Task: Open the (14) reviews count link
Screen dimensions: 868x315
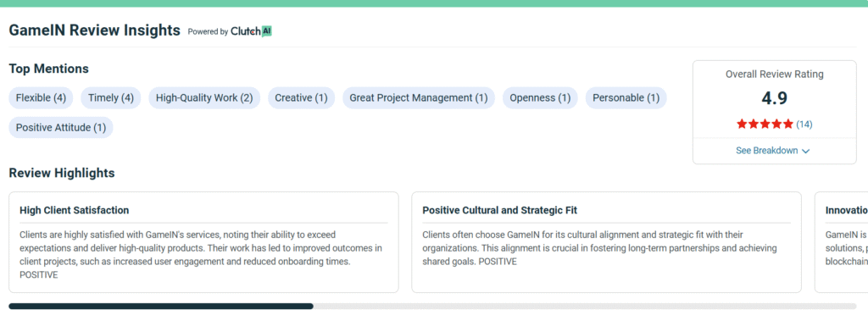Action: pos(804,124)
